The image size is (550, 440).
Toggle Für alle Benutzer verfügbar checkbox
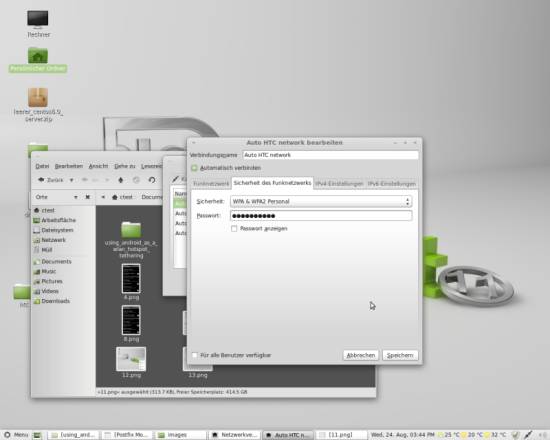195,355
